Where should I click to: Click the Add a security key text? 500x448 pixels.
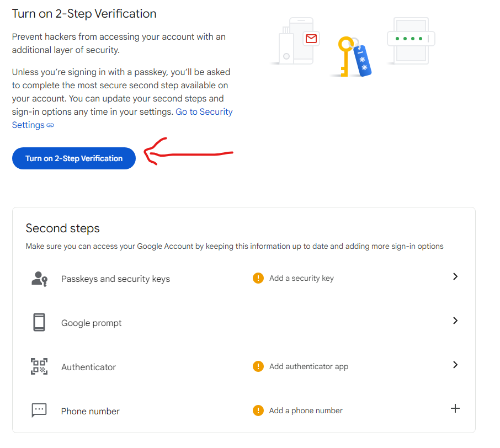pos(301,279)
